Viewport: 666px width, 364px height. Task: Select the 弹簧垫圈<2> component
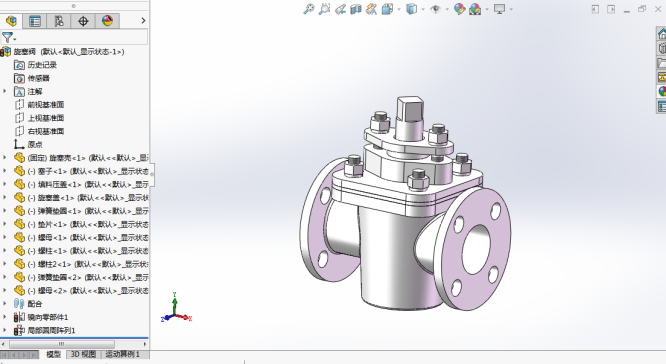tap(81, 277)
